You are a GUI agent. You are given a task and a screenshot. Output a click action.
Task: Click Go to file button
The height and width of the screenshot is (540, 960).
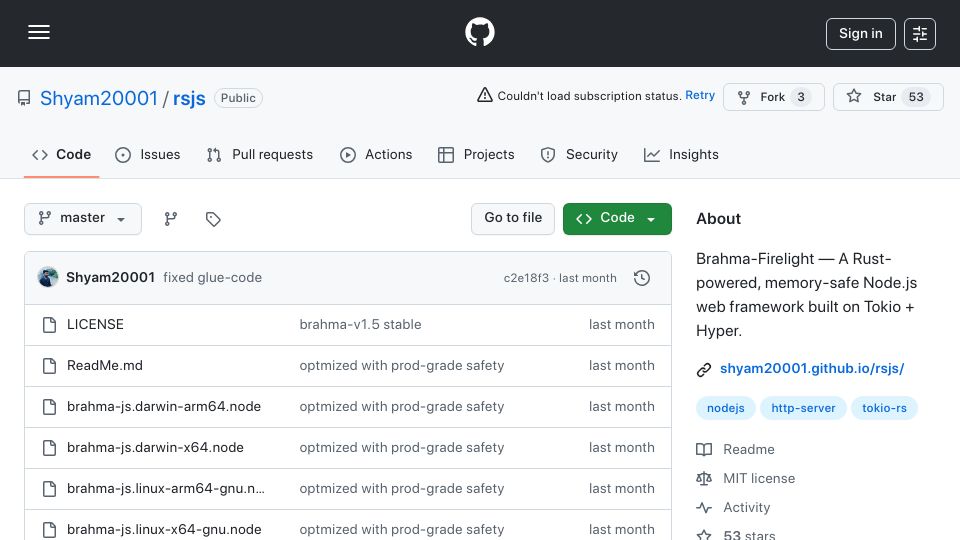pyautogui.click(x=513, y=219)
